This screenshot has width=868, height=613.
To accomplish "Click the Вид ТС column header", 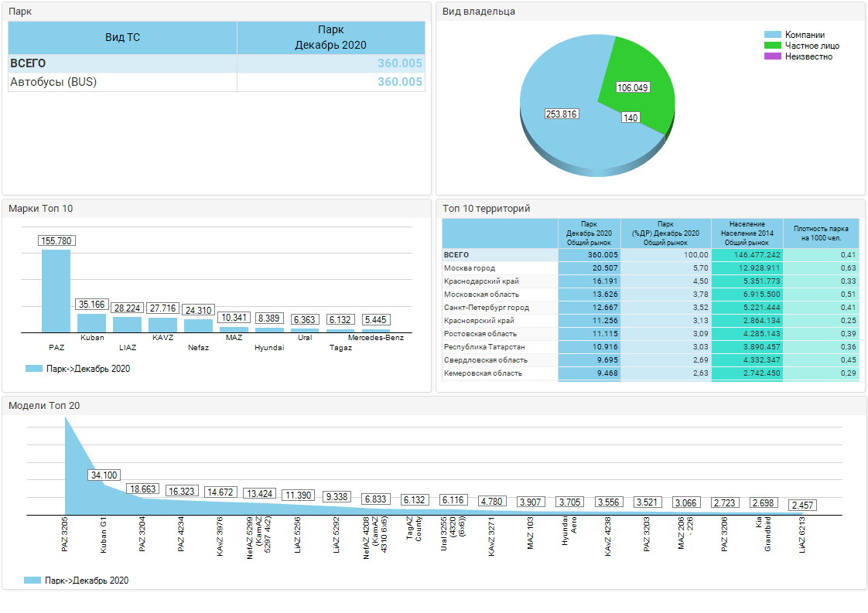I will click(x=122, y=37).
